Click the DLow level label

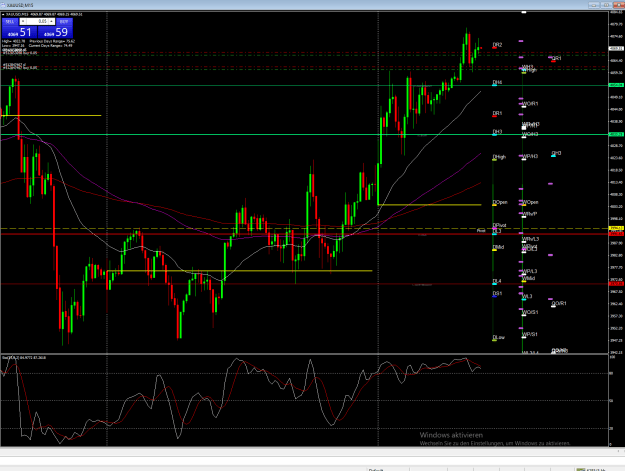[x=499, y=338]
